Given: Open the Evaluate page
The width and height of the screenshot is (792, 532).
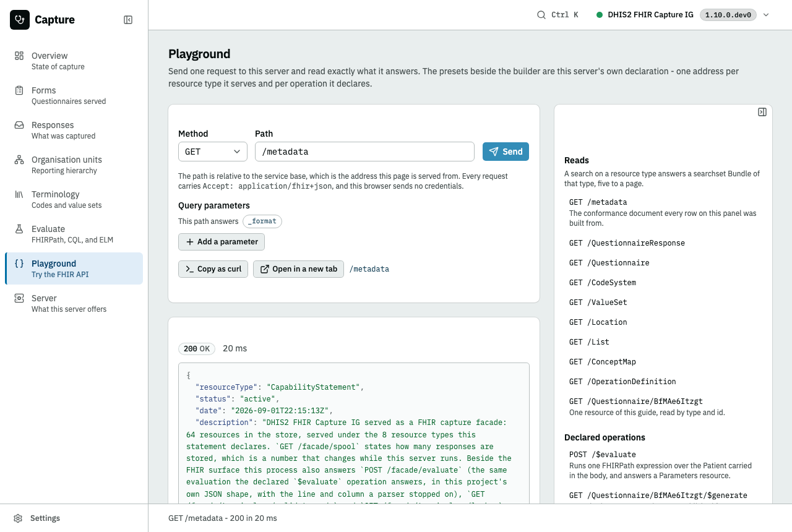Looking at the screenshot, I should click(74, 234).
